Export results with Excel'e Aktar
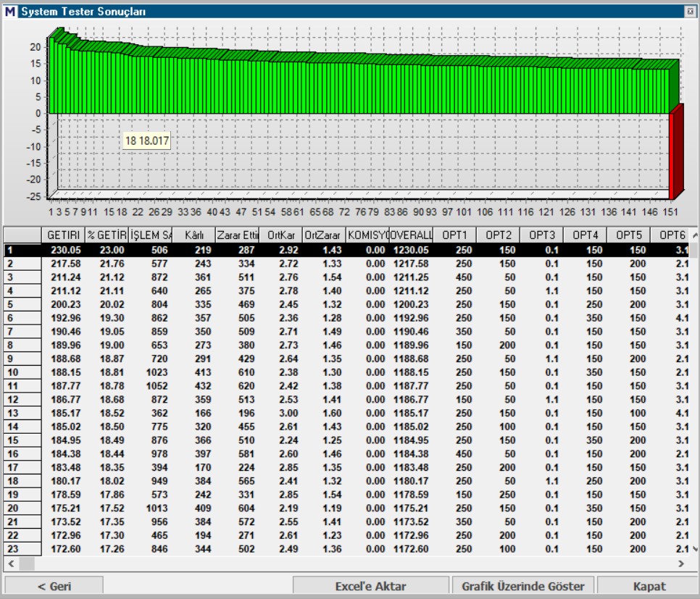The width and height of the screenshot is (700, 599). tap(370, 586)
